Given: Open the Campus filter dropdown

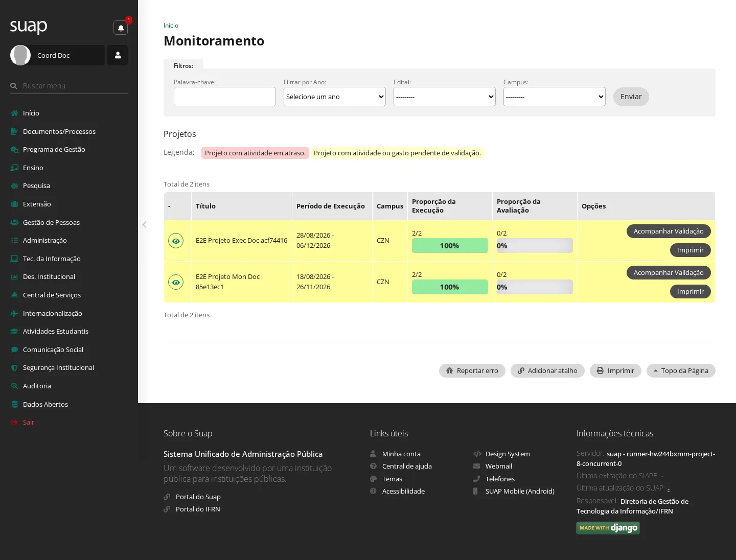Looking at the screenshot, I should coord(555,97).
